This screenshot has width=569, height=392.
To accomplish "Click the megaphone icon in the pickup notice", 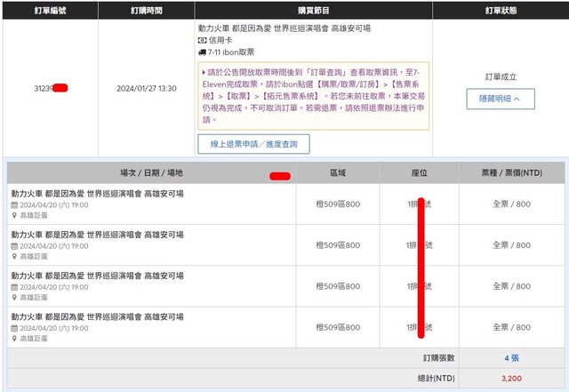I will point(204,73).
